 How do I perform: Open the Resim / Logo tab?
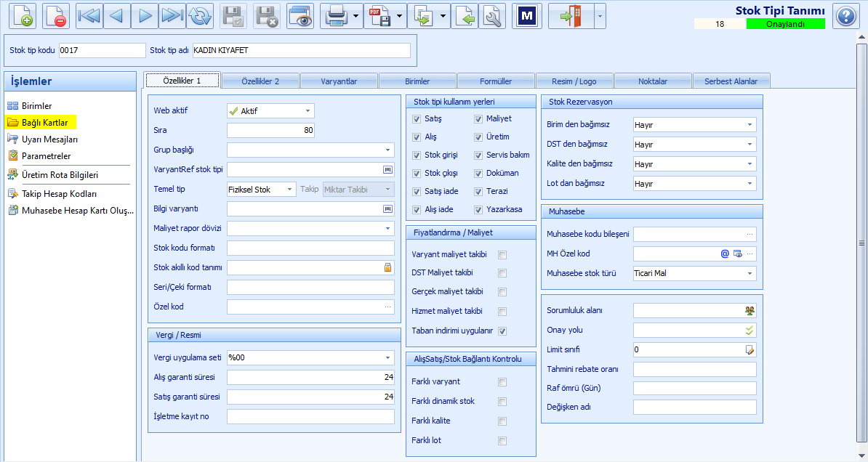coord(574,81)
